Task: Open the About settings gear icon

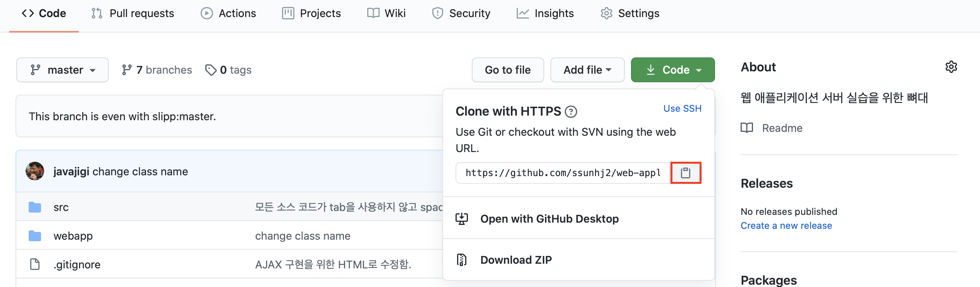Action: (x=951, y=67)
